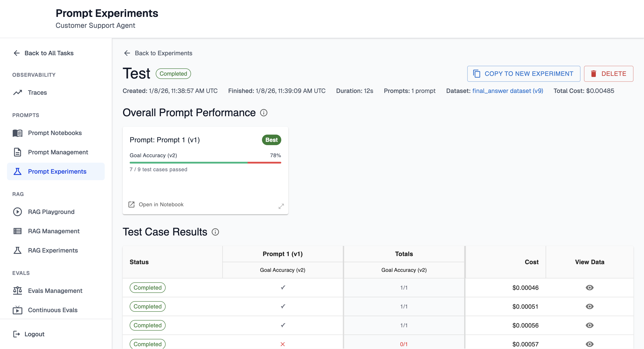Screen dimensions: 644x349
Task: Delete the Test experiment
Action: pos(608,74)
